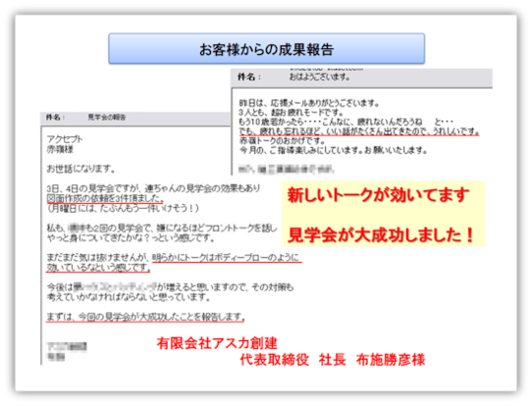532x406 pixels.
Task: Click the 今月の、ご指導楽しみにしています line
Action: click(x=333, y=150)
